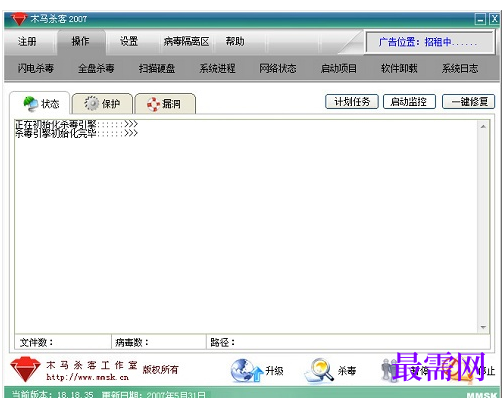Image resolution: width=504 pixels, height=398 pixels.
Task: Open the 设置 menu
Action: (129, 42)
